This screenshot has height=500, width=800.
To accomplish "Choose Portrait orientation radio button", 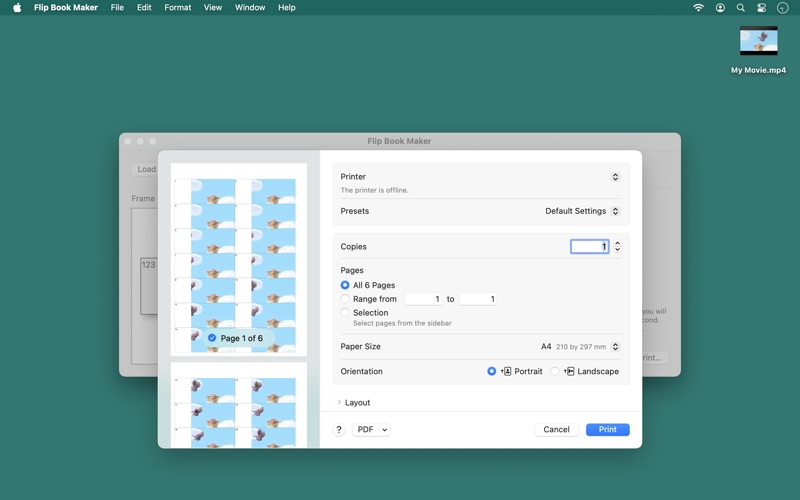I will click(x=491, y=371).
